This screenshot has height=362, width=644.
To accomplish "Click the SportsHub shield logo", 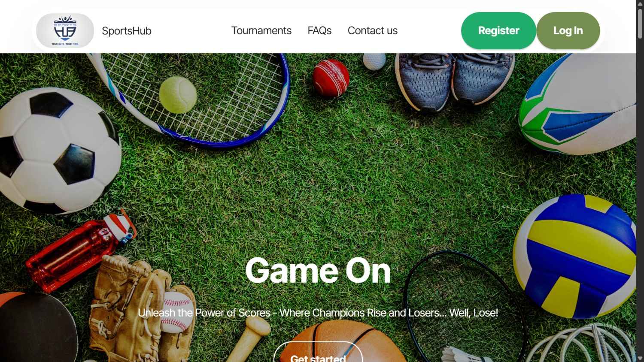I will coord(65,30).
